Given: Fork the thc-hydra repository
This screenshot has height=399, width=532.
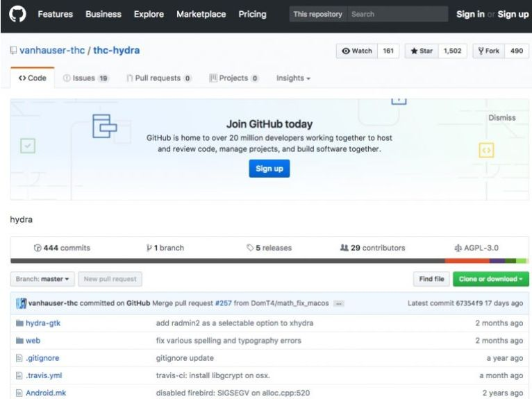Looking at the screenshot, I should pos(488,51).
